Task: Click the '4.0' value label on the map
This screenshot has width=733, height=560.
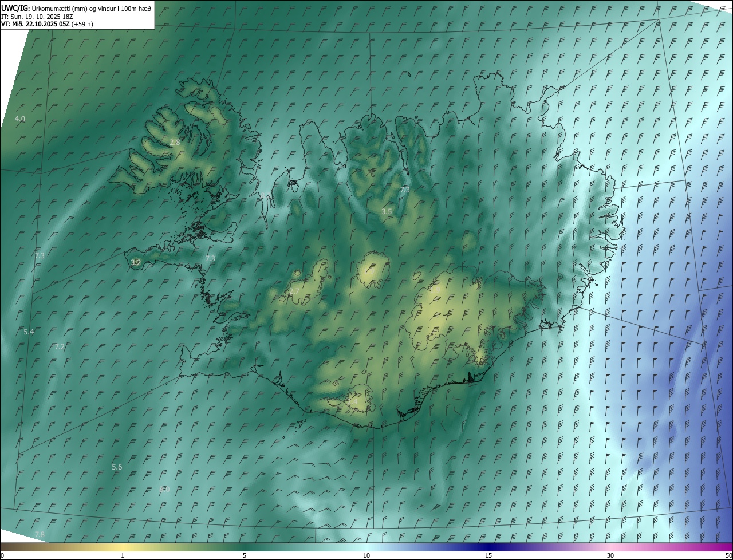Action: pos(20,119)
